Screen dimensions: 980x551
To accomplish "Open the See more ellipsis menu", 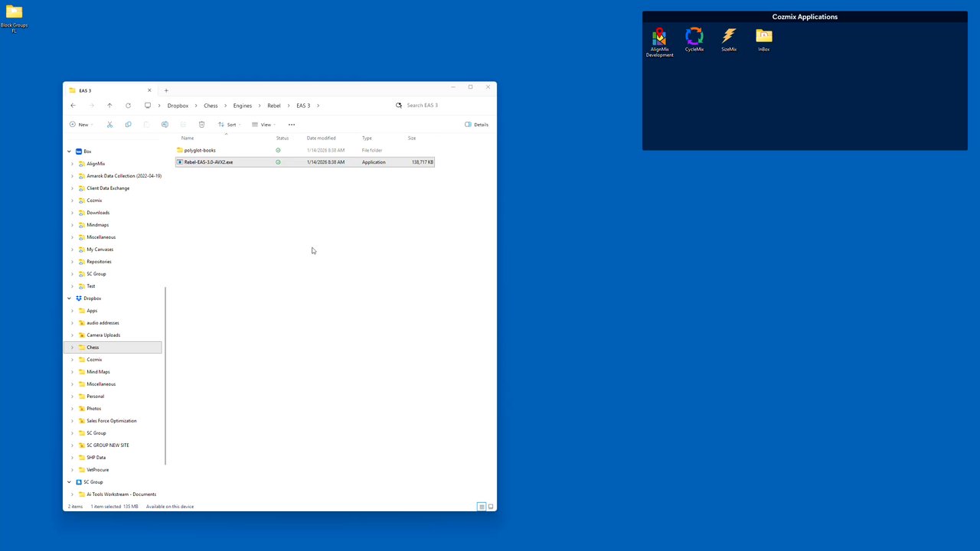I will coord(292,125).
